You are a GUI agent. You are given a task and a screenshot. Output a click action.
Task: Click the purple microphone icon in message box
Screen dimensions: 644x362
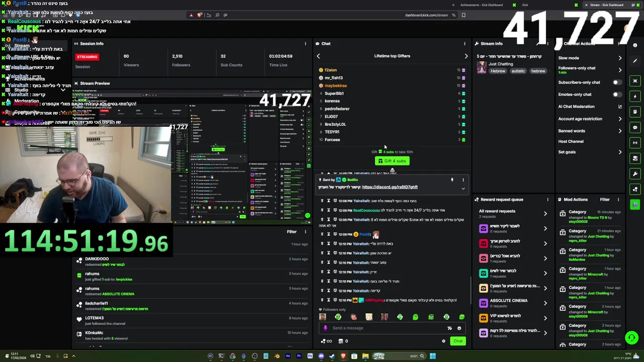[x=325, y=328]
